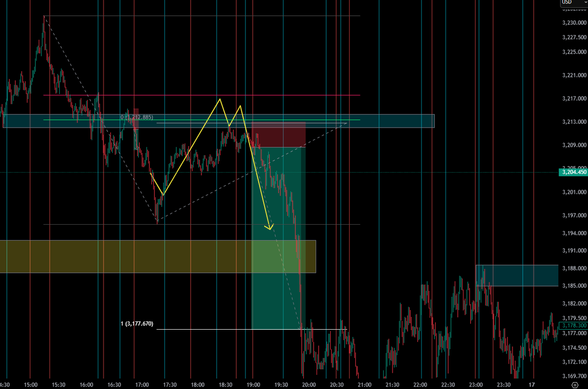Click the 17:30 time axis label
Viewport: 588px width, 389px height.
tap(170, 385)
